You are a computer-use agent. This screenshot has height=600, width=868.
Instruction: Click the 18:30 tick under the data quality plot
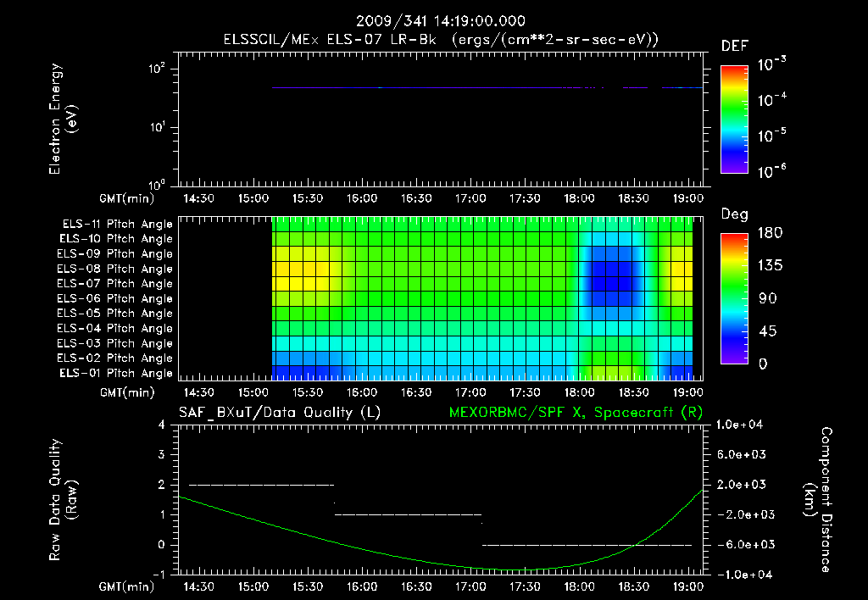pos(633,586)
